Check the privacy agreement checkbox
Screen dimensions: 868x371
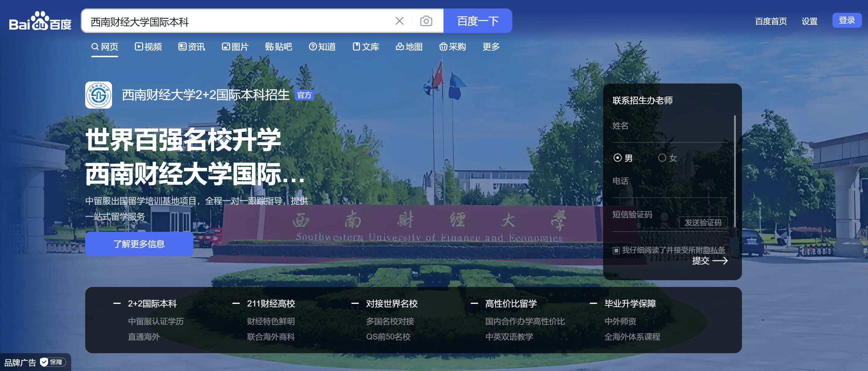616,250
